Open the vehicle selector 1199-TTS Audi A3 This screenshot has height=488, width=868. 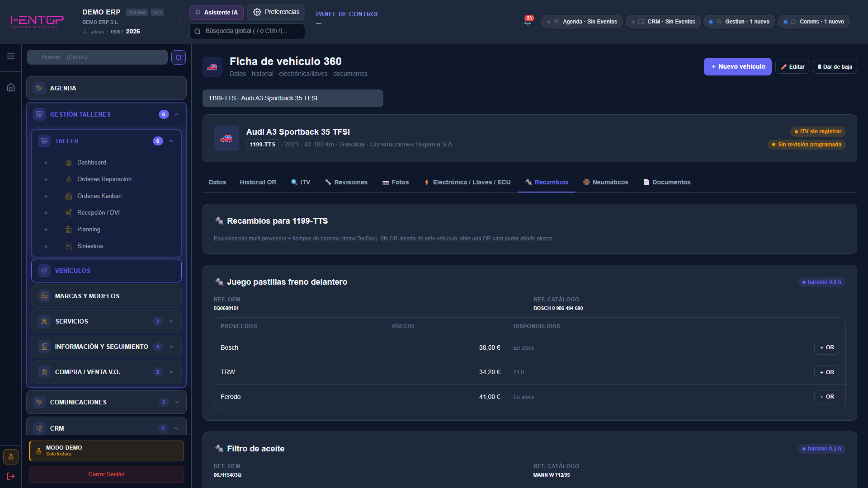[293, 98]
